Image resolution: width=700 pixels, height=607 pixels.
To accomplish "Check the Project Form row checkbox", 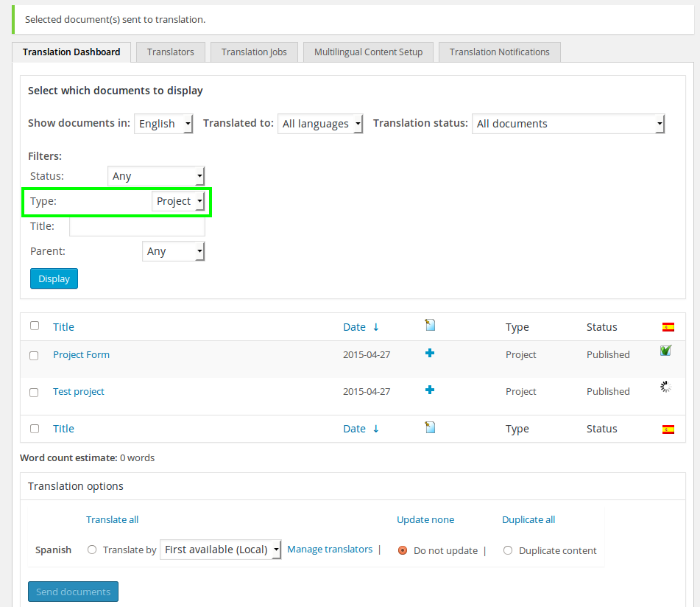I will pyautogui.click(x=34, y=356).
